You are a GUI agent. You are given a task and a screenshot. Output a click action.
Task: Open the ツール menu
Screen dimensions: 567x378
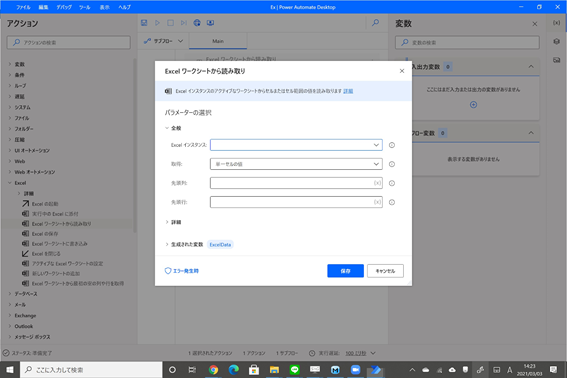[84, 7]
